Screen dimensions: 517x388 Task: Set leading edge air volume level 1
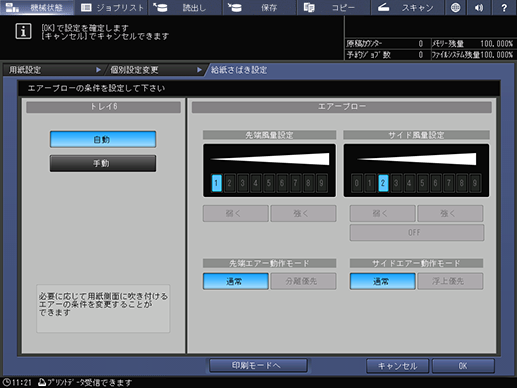coord(217,183)
